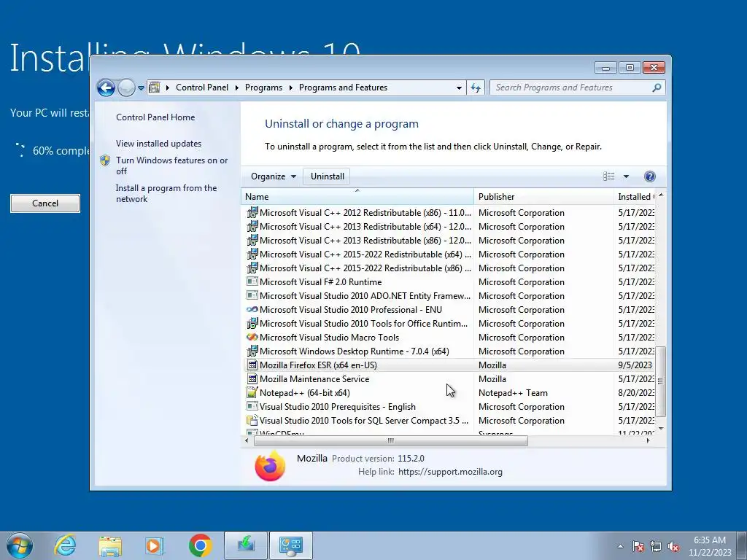This screenshot has height=560, width=747.
Task: Select Visual Studio 2010 Tools for Office Runtime icon
Action: click(252, 323)
